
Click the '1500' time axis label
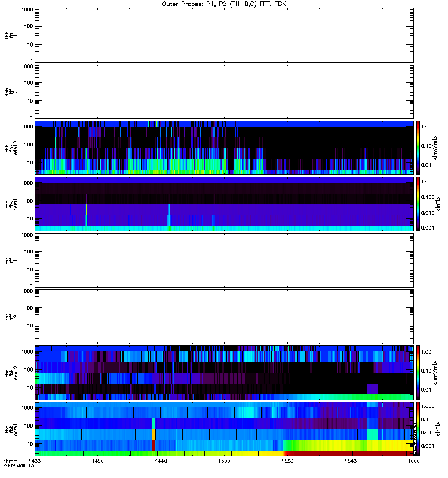coord(224,461)
